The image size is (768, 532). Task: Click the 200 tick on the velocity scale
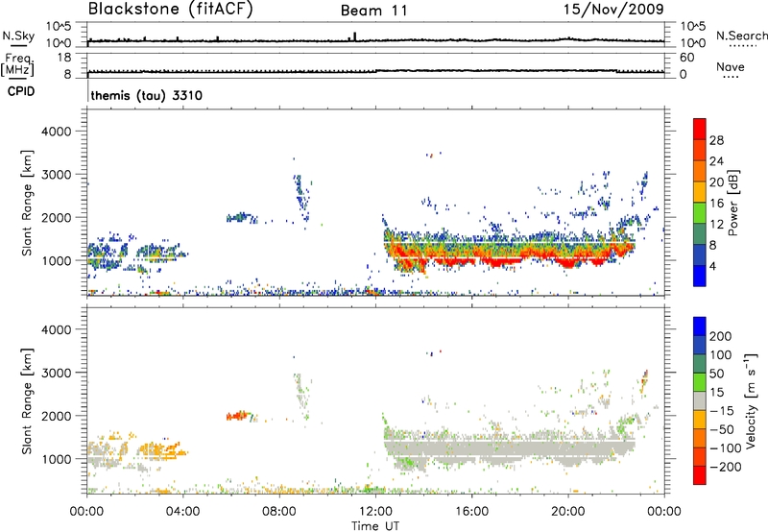click(721, 336)
